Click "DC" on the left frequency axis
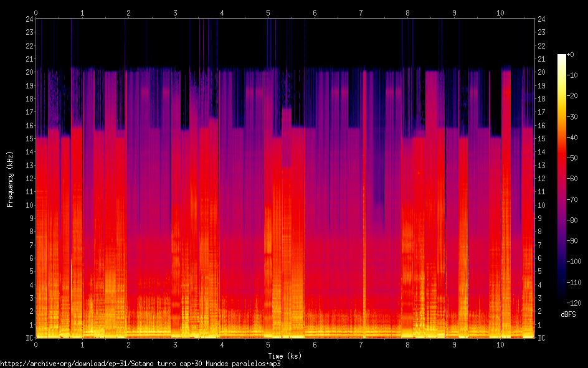 coord(29,338)
